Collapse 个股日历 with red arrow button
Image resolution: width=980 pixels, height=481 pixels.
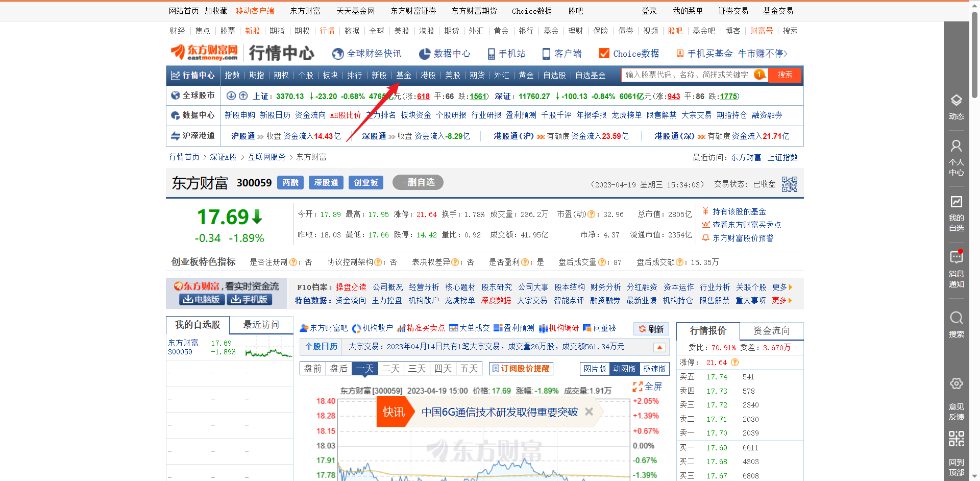[659, 347]
